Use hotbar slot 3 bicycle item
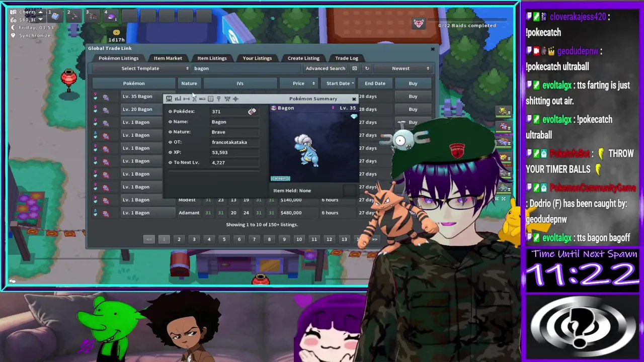This screenshot has width=644, height=362. pos(93,17)
